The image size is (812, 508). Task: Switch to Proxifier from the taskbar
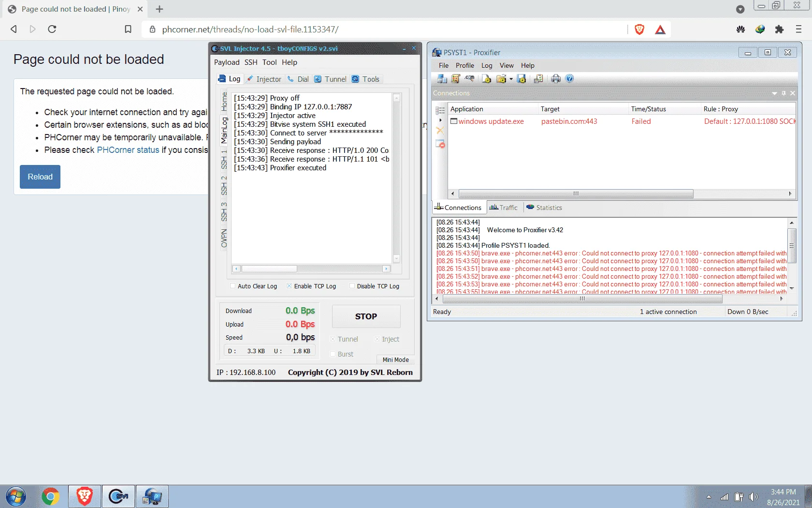click(152, 497)
